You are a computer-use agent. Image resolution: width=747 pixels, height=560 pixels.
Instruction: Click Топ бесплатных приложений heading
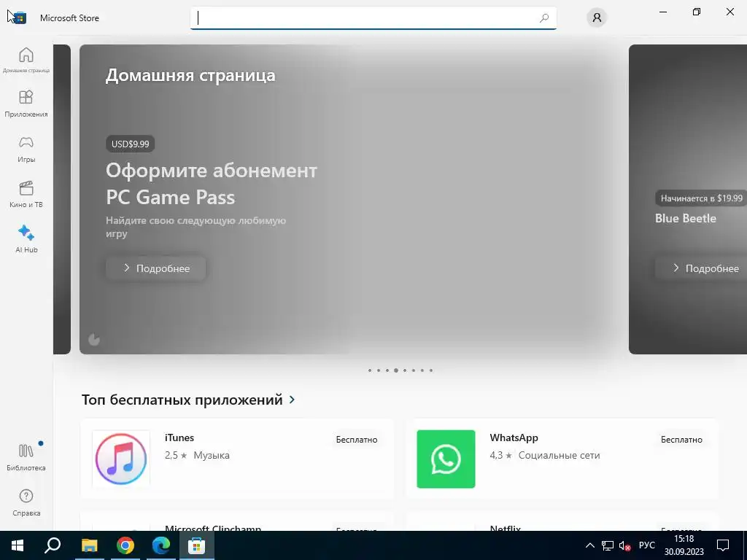[182, 400]
